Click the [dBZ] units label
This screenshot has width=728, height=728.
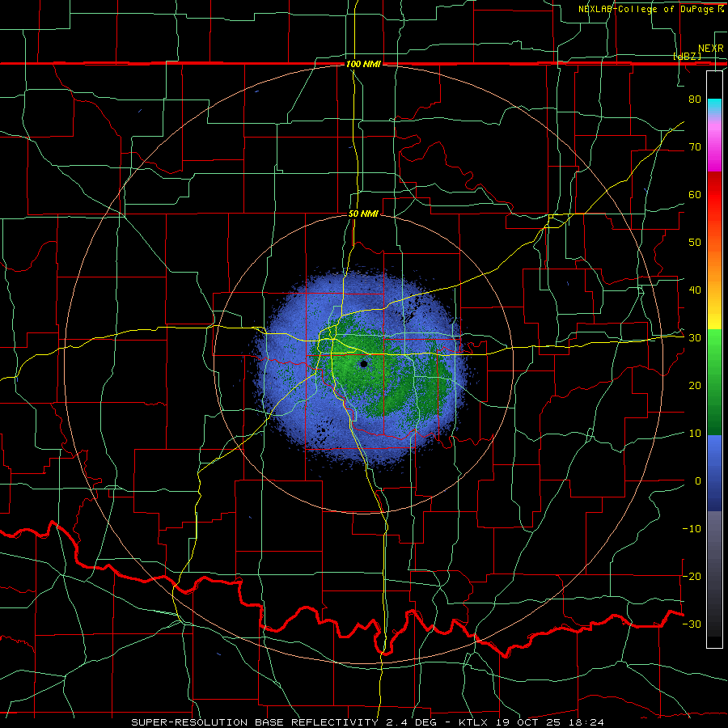tap(687, 56)
